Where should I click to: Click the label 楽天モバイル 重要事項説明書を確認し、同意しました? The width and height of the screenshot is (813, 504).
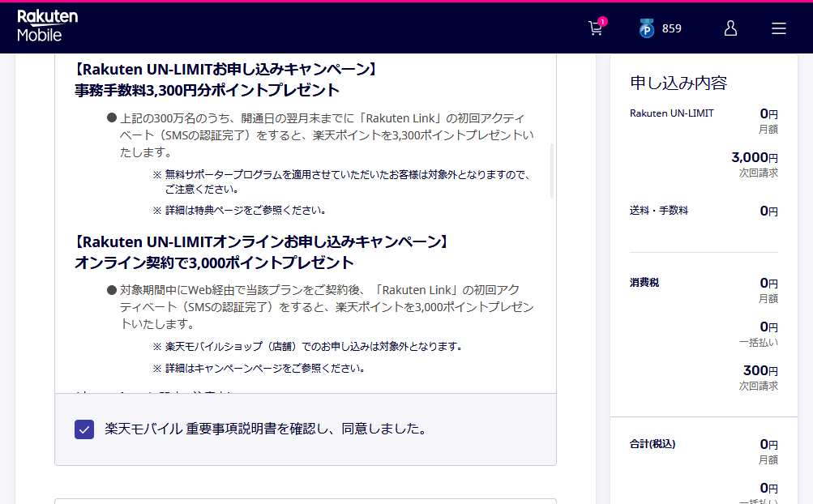coord(266,429)
